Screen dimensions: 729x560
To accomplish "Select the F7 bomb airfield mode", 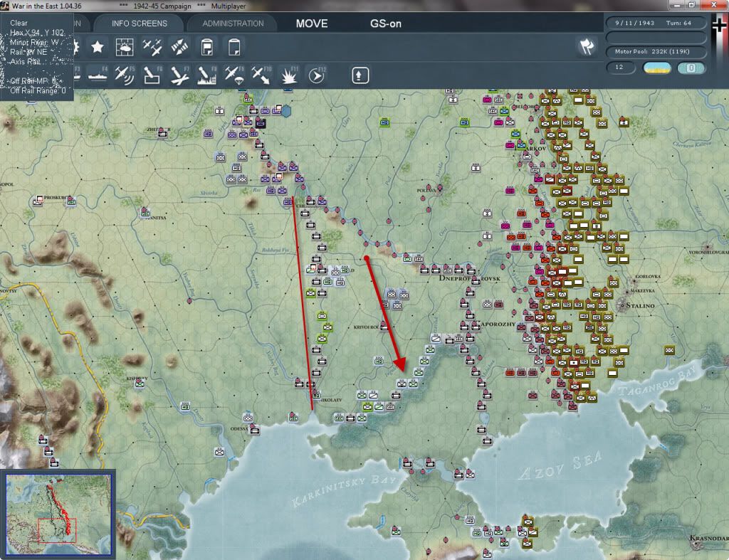I will coord(179,75).
